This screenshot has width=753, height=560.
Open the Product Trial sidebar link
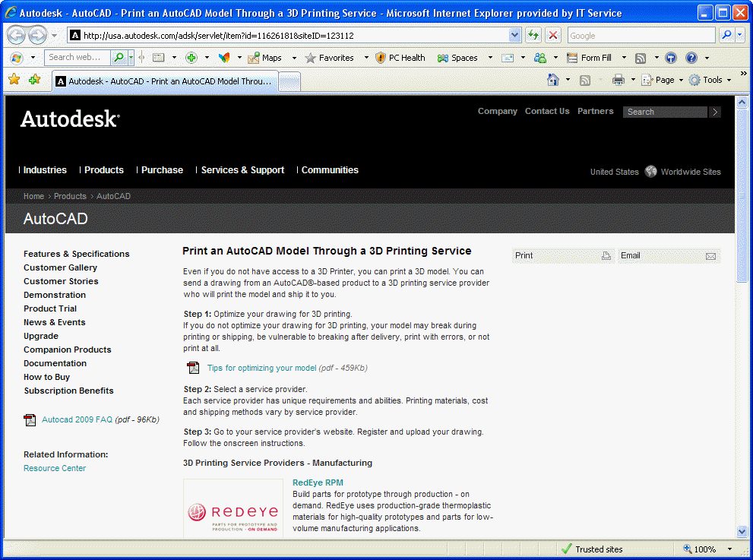(x=50, y=308)
